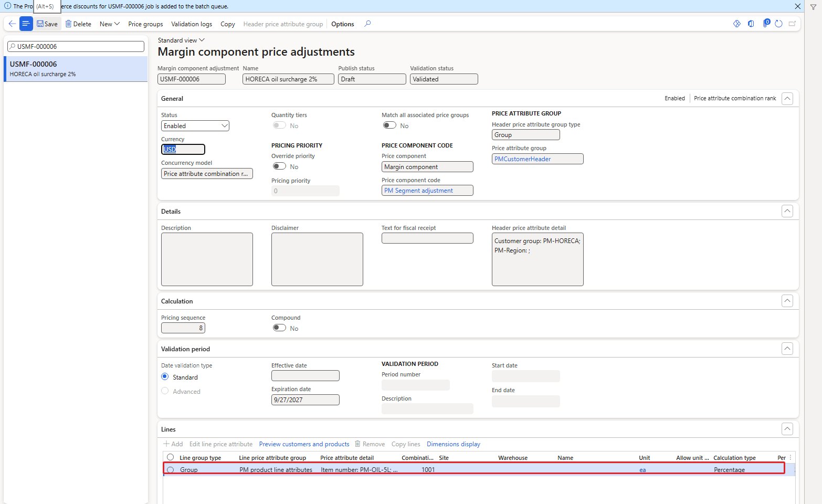Click the Expiration date field
This screenshot has height=504, width=822.
tap(305, 400)
